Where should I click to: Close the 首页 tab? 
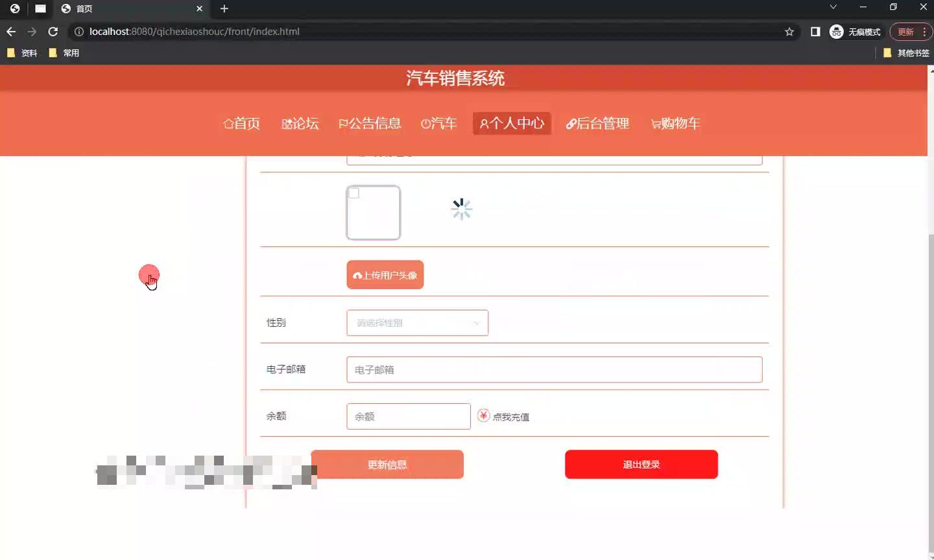199,8
